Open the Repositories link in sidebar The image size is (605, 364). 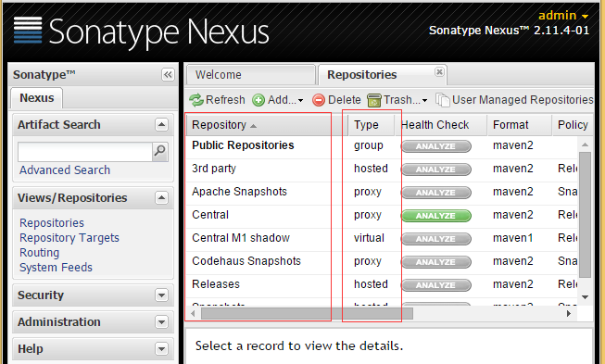[52, 223]
